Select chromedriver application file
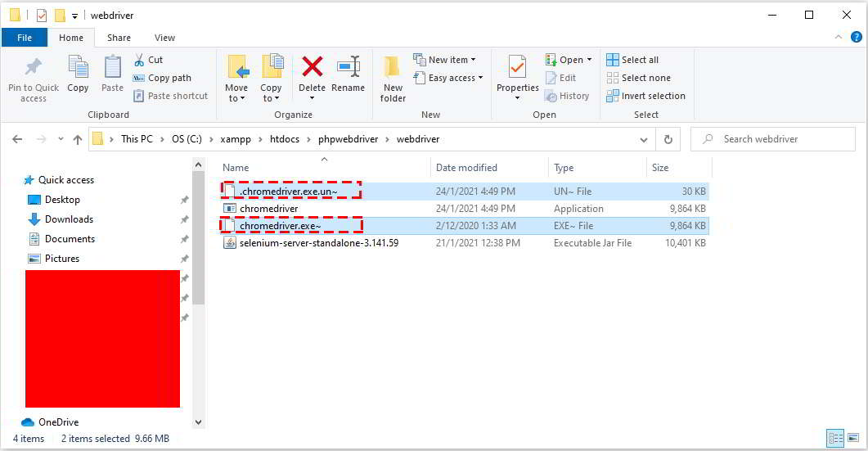Screen dimensions: 868x451 click(464, 209)
